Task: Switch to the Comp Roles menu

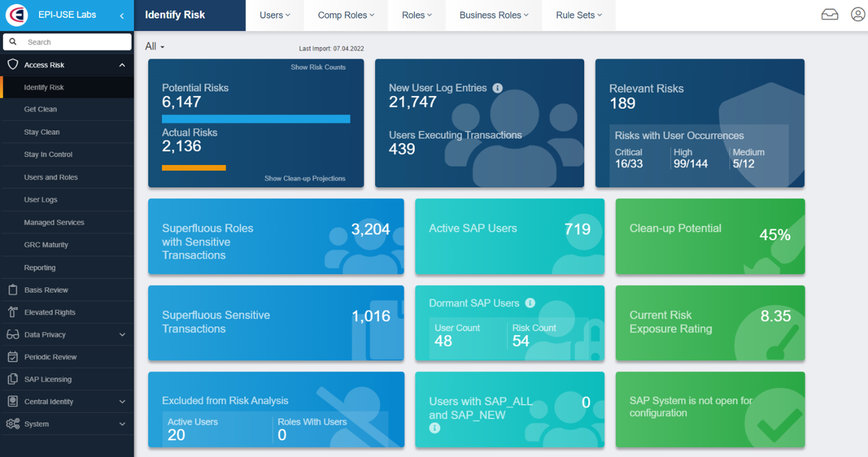Action: [345, 16]
